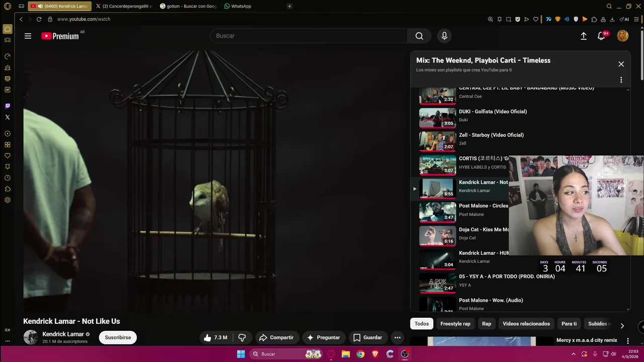The width and height of the screenshot is (644, 362).
Task: Play 05 - YSY A - A POR TODO
Action: click(507, 277)
